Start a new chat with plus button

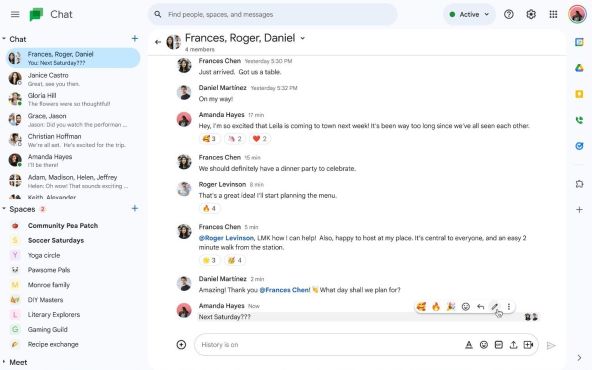click(x=134, y=39)
